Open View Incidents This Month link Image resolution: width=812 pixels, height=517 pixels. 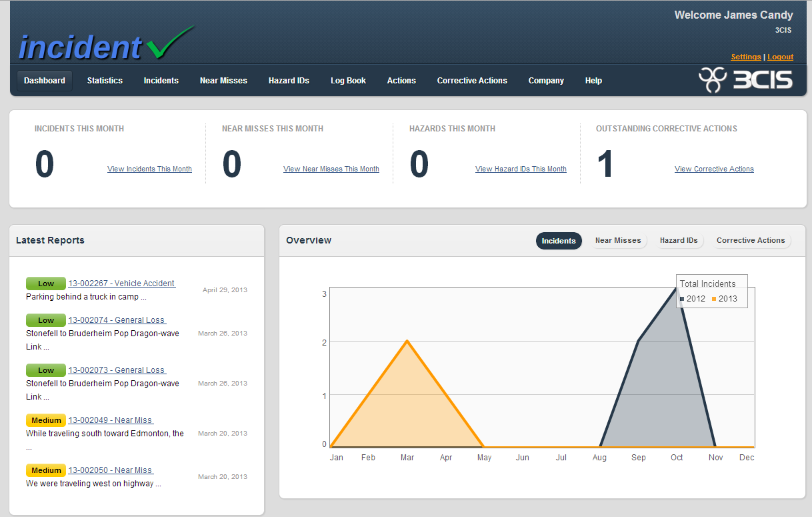pos(149,169)
